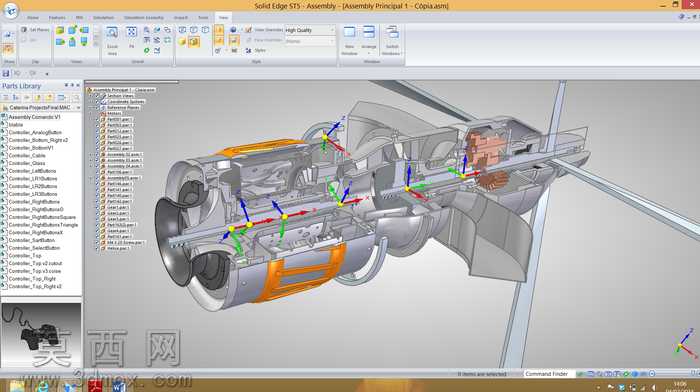Toggle checkbox for Assembly25.asm:1
Screen dimensions: 700x392
point(98,178)
